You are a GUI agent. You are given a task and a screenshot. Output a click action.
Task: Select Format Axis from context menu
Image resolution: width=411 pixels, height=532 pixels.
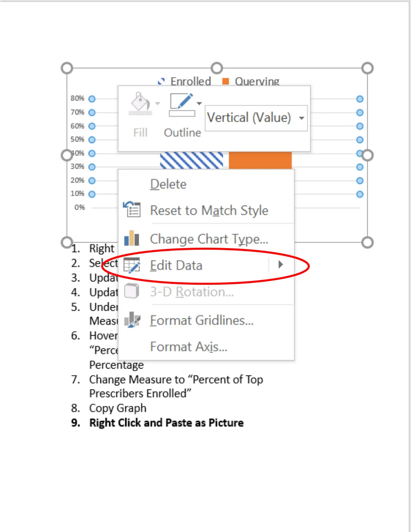pyautogui.click(x=189, y=347)
